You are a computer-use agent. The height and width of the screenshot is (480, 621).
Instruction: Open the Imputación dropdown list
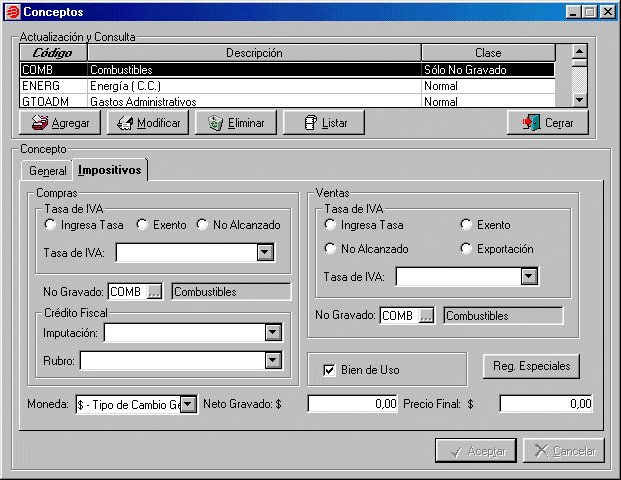coord(272,333)
